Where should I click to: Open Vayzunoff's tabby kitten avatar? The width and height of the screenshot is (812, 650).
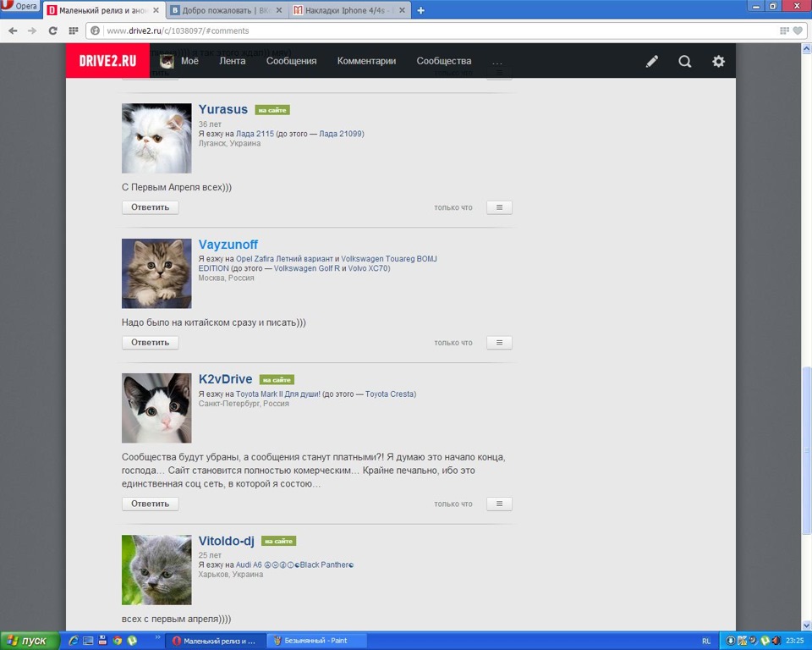coord(156,273)
